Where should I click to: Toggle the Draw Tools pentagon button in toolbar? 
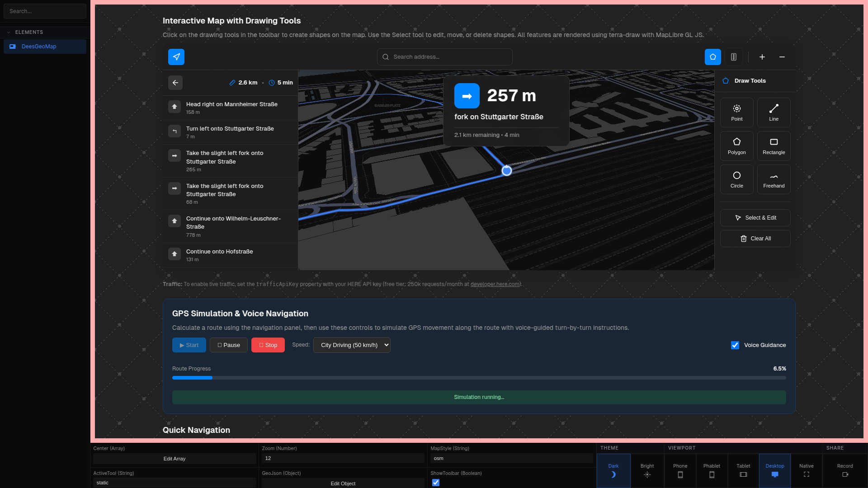[712, 57]
